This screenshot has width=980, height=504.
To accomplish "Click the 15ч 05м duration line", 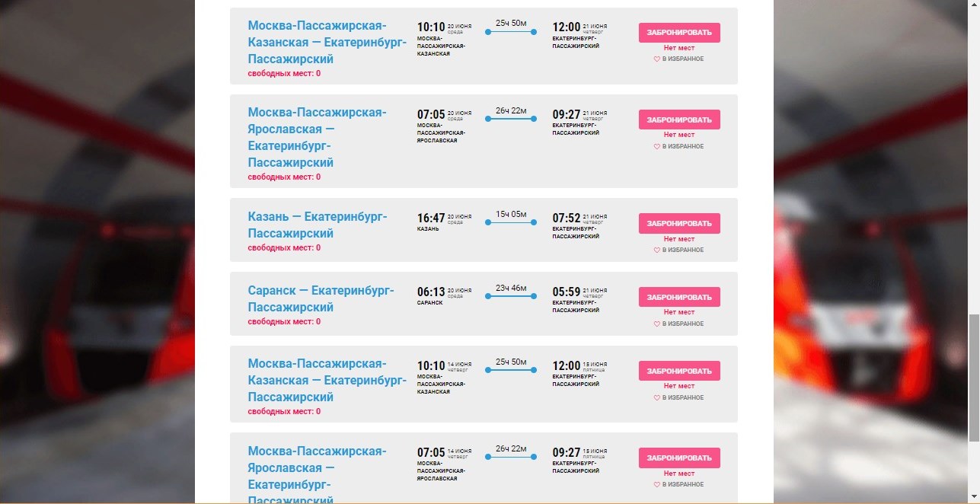I will (511, 222).
